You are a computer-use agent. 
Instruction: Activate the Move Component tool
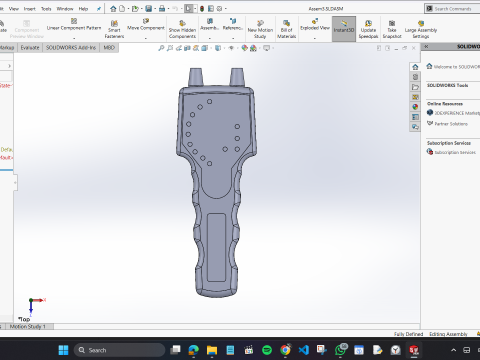(x=146, y=25)
